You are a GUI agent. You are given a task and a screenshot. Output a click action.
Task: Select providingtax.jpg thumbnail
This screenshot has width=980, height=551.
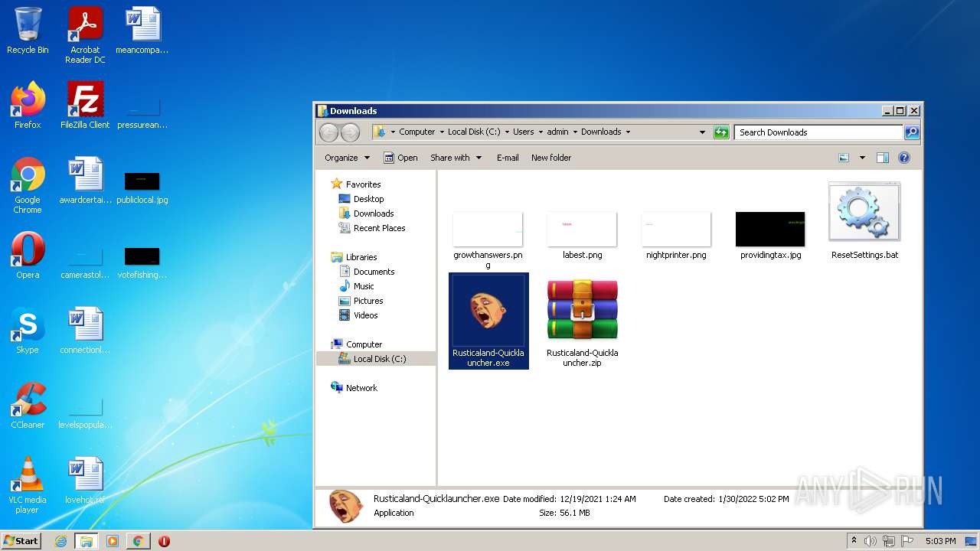click(770, 236)
